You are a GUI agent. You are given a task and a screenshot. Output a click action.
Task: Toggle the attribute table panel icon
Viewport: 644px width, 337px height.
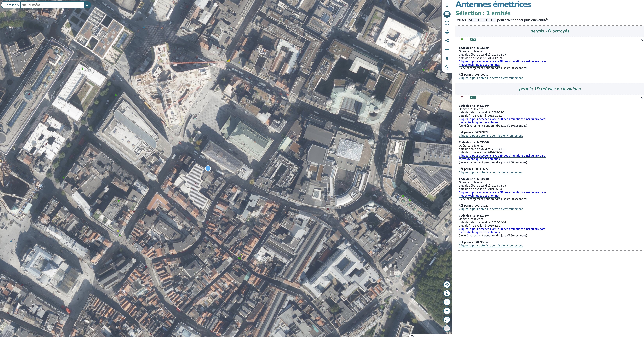pyautogui.click(x=447, y=14)
